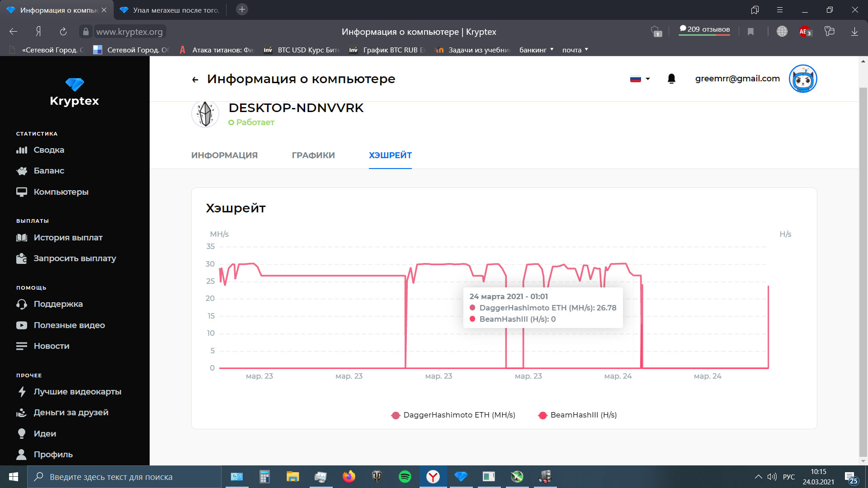Expand the почта bookmarks folder

pos(575,50)
